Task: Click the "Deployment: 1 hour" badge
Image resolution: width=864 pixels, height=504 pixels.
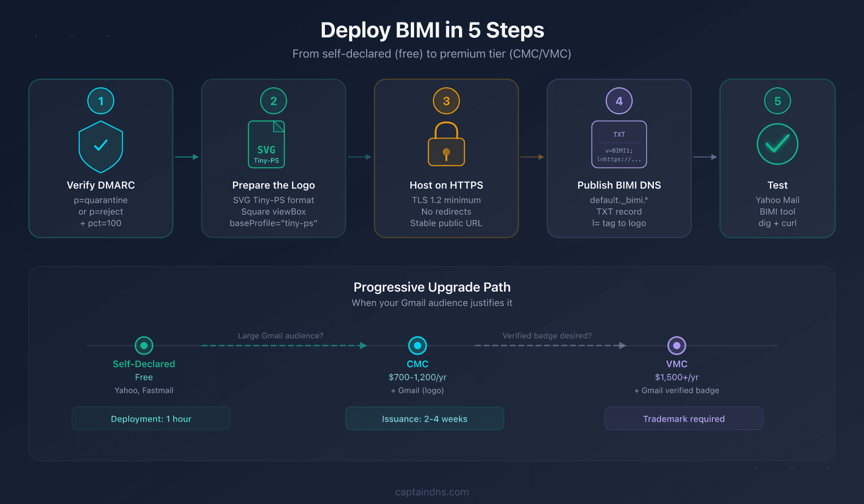Action: [151, 418]
